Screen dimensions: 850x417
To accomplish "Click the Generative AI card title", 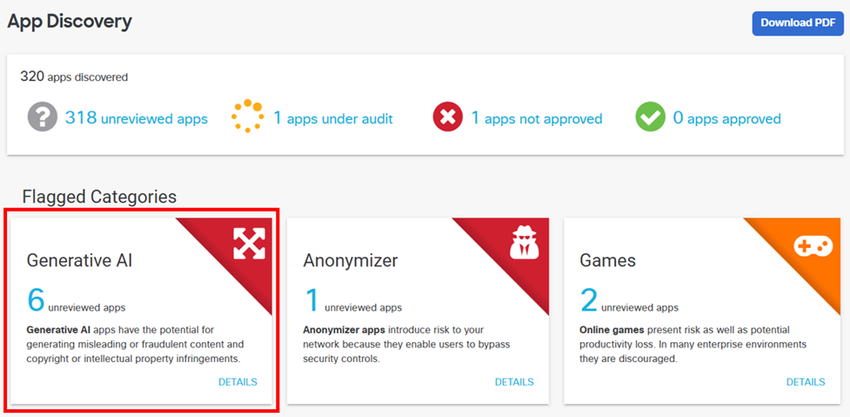I will [x=79, y=261].
